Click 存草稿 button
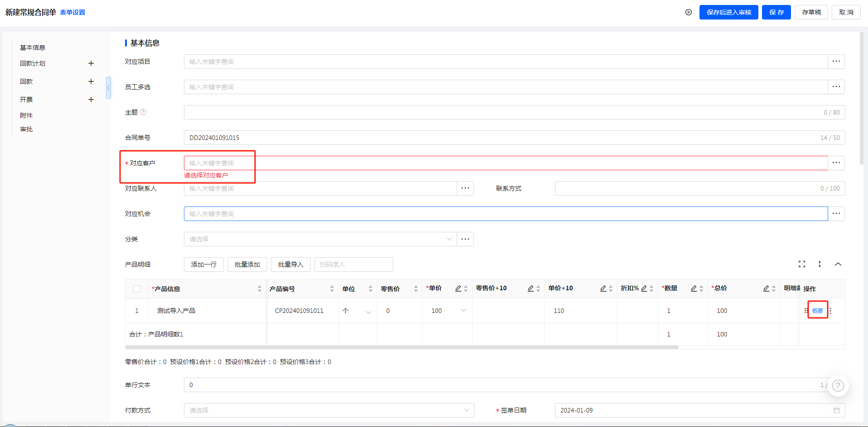 [x=811, y=12]
